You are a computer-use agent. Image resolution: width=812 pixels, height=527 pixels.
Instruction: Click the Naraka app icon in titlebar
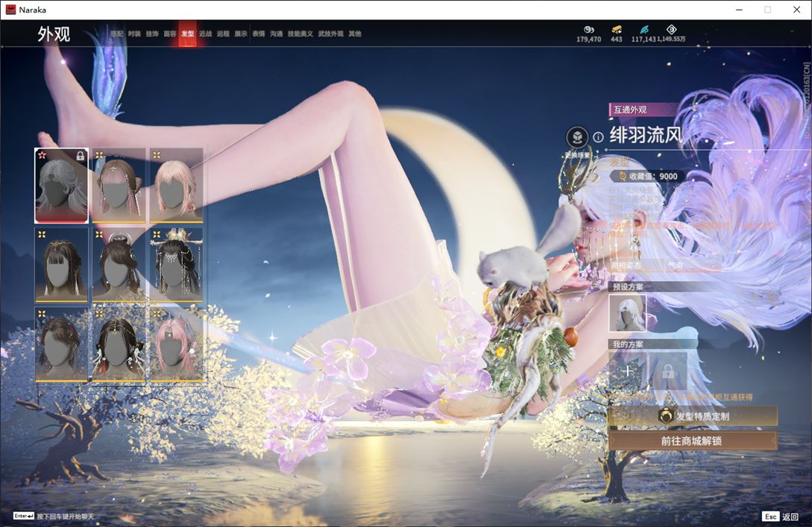pos(10,10)
